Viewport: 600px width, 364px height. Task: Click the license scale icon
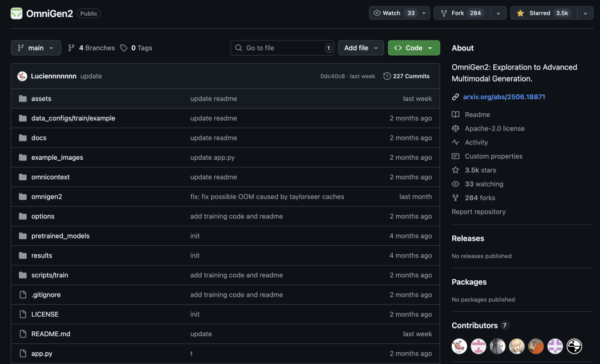[456, 129]
